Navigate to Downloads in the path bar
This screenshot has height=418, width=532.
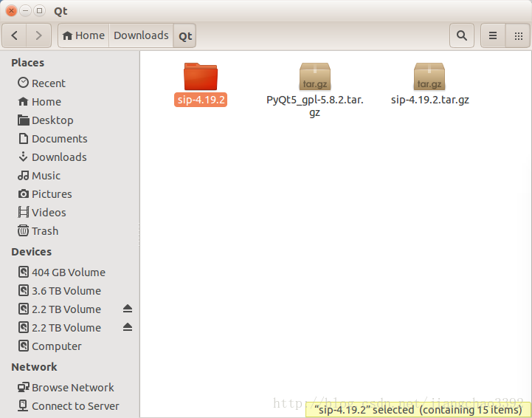pos(141,35)
